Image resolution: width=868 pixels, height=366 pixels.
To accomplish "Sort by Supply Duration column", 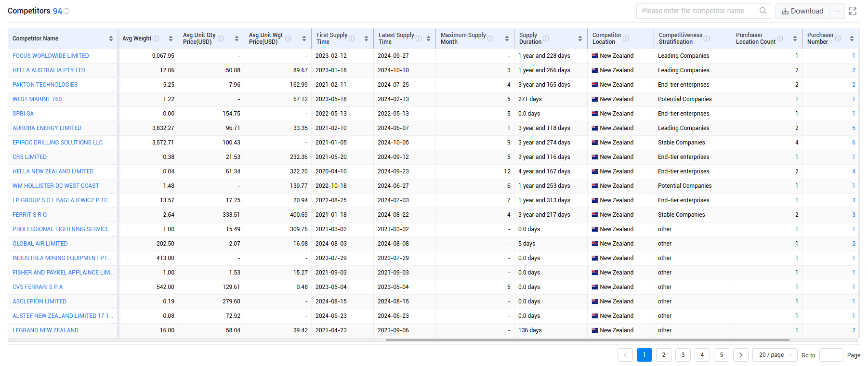I will [580, 39].
